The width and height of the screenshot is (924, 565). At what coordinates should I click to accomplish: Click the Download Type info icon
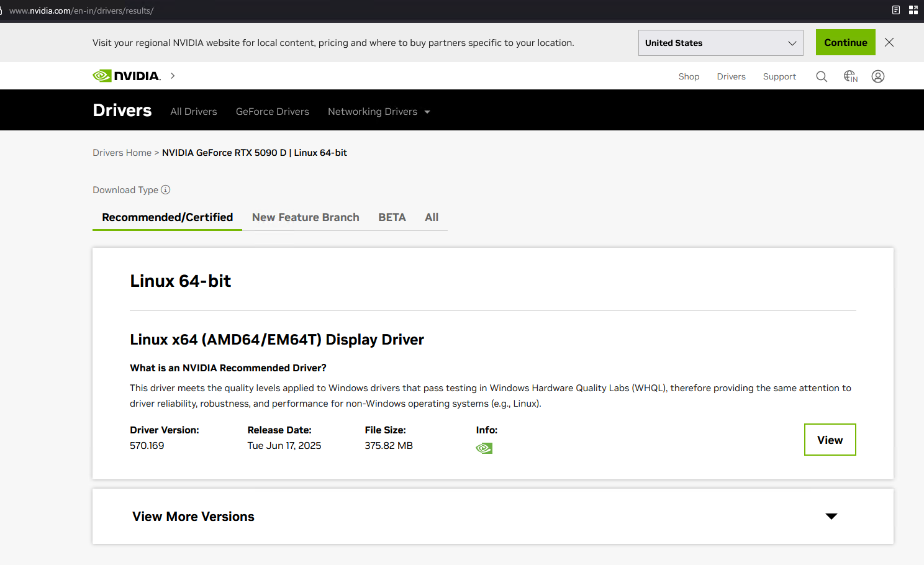point(166,190)
